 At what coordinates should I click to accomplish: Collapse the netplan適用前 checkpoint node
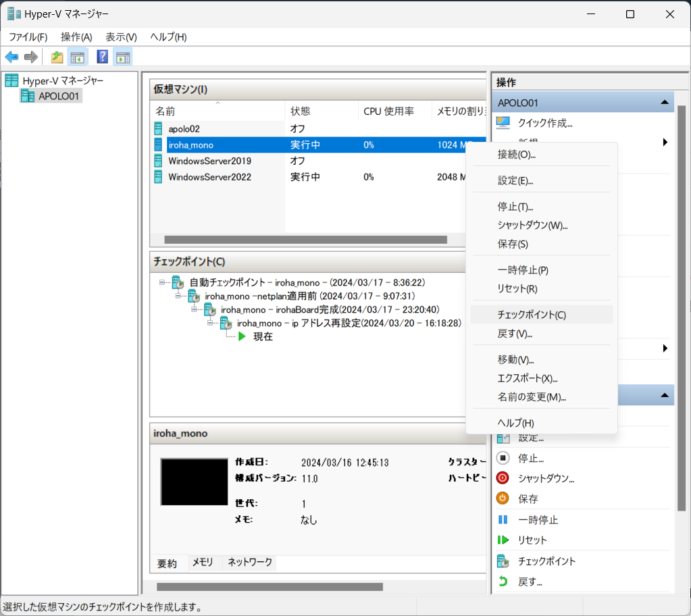178,296
